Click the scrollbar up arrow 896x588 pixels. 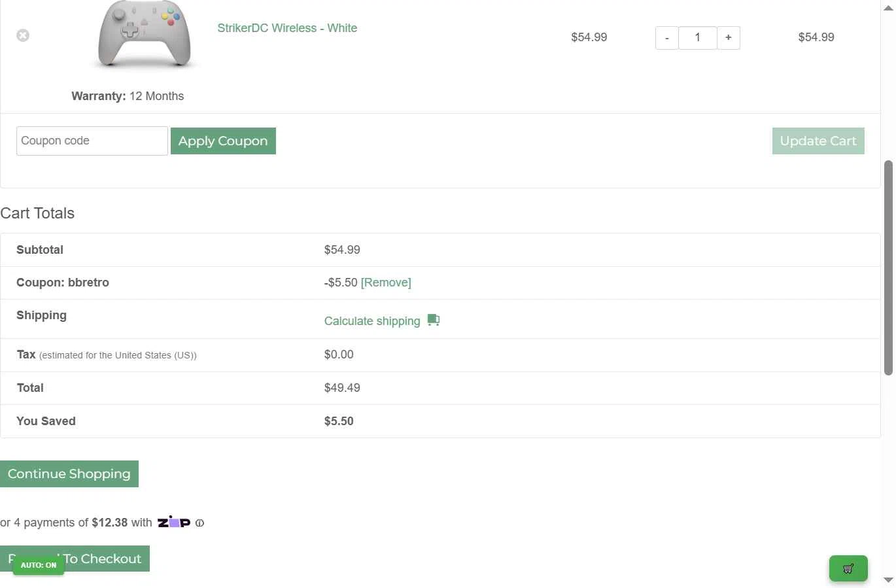click(x=888, y=7)
